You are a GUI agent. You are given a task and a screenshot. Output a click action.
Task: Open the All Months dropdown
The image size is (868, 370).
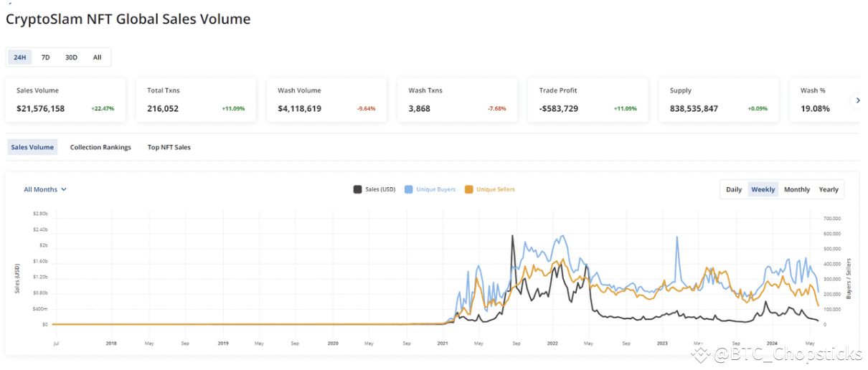45,189
